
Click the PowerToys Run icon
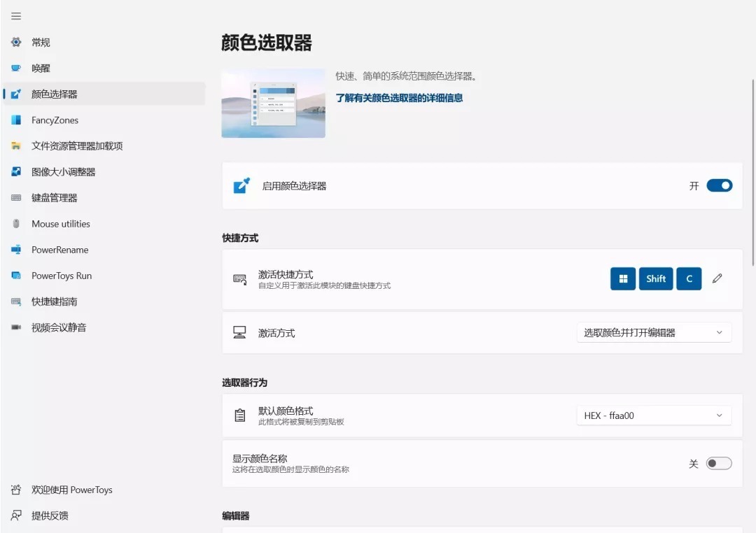(x=16, y=276)
